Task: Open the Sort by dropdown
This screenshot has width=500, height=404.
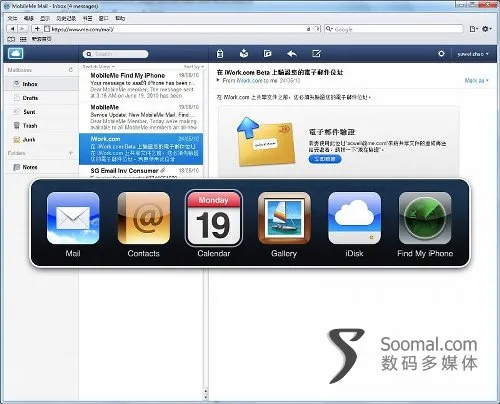Action: point(194,67)
